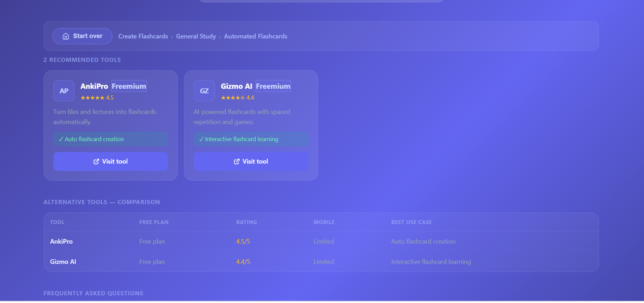644x303 pixels.
Task: Click the RATING column header
Action: 247,222
